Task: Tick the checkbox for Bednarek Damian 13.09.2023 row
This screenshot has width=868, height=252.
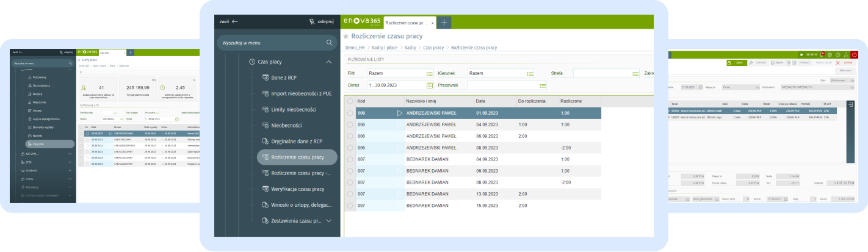Action: click(x=350, y=193)
